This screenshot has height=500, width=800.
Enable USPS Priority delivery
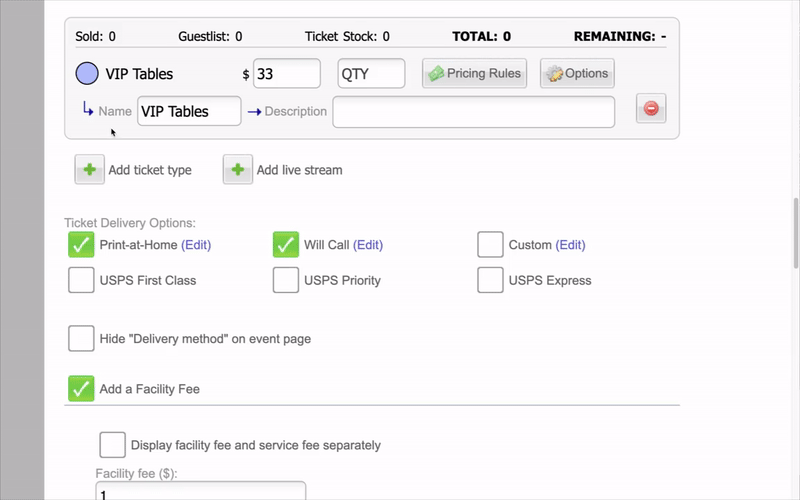click(286, 280)
